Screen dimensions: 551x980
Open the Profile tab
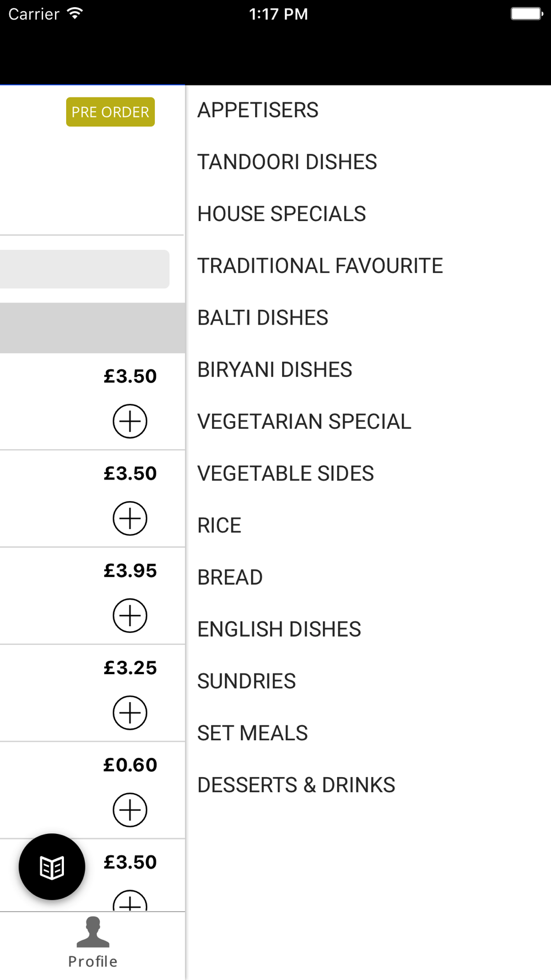[x=93, y=943]
